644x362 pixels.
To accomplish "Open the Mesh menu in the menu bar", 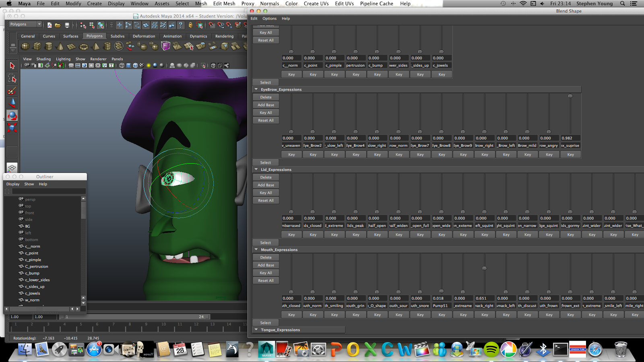I will (x=200, y=4).
